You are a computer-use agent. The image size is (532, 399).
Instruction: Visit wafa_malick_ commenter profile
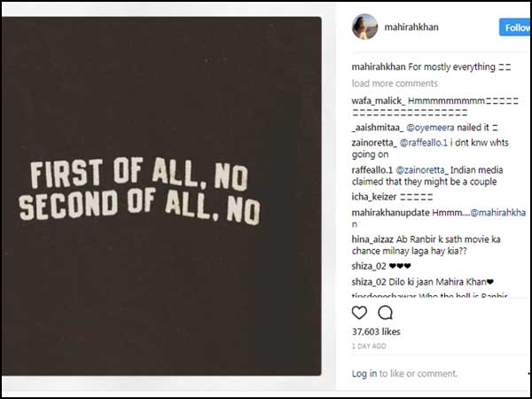[x=378, y=100]
